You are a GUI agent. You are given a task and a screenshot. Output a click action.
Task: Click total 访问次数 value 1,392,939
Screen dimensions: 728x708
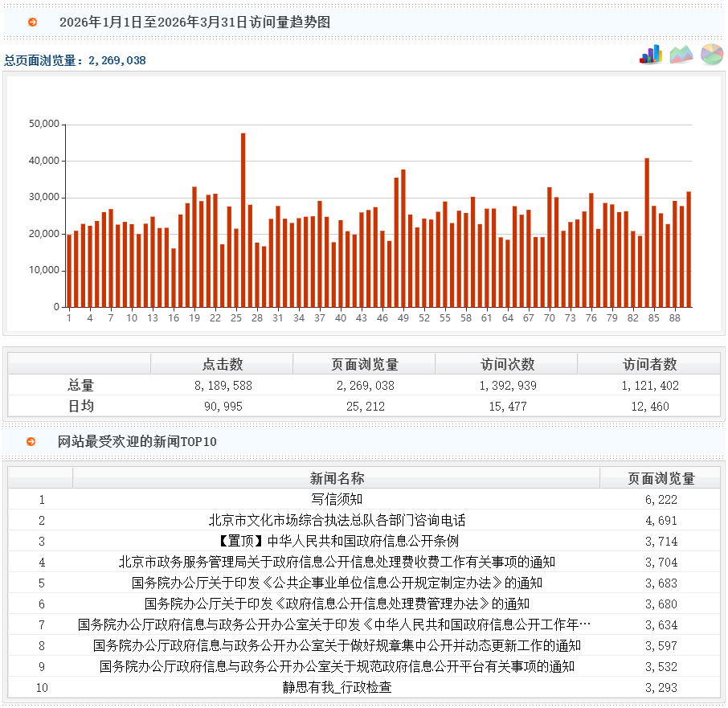click(x=508, y=386)
